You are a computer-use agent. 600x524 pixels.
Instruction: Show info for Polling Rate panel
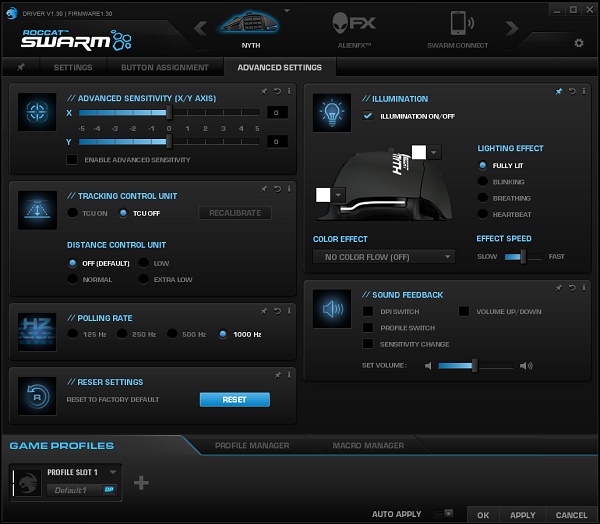289,311
